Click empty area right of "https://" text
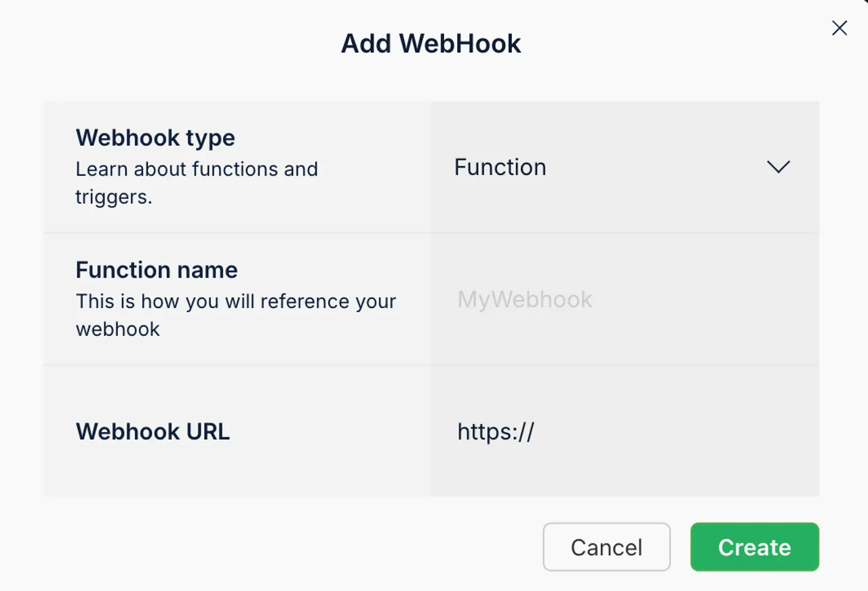 (678, 432)
